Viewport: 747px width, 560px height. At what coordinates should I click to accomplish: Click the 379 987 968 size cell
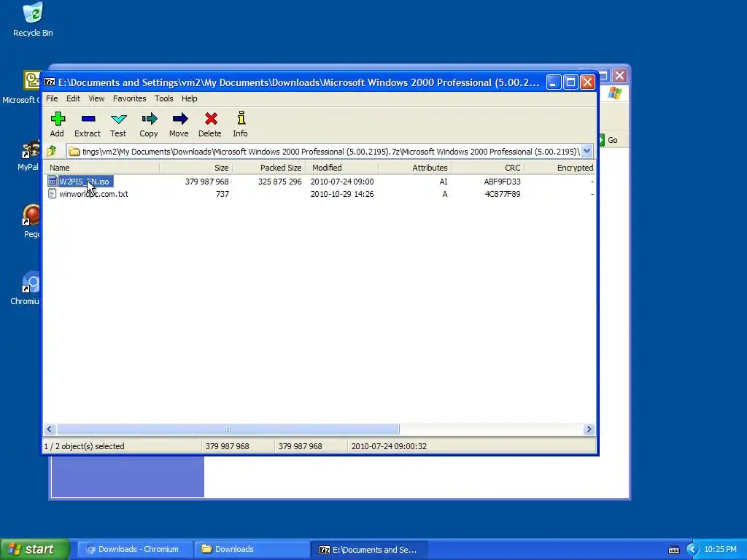click(x=206, y=182)
